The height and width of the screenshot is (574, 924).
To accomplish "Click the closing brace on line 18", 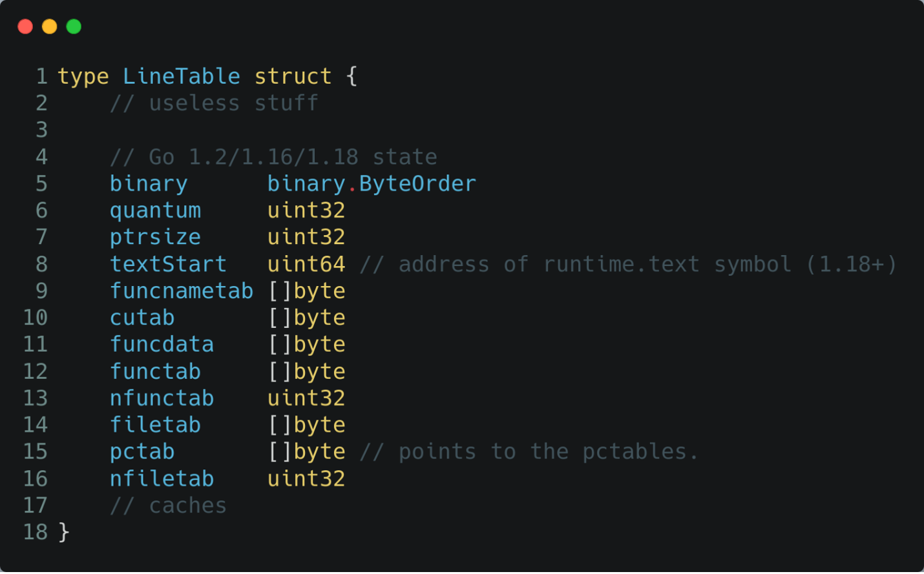I will 63,532.
